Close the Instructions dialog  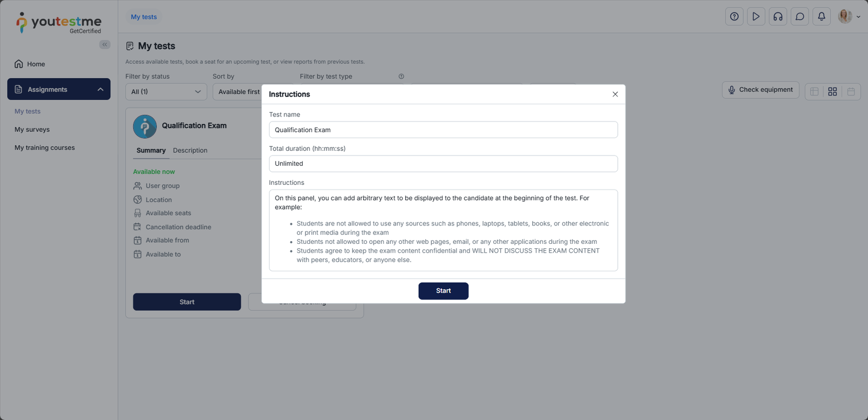point(615,94)
